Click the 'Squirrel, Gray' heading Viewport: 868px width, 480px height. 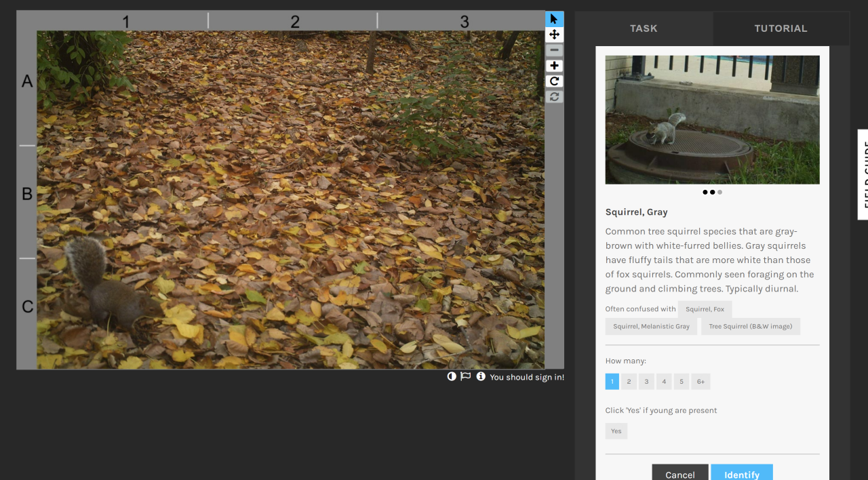click(637, 212)
